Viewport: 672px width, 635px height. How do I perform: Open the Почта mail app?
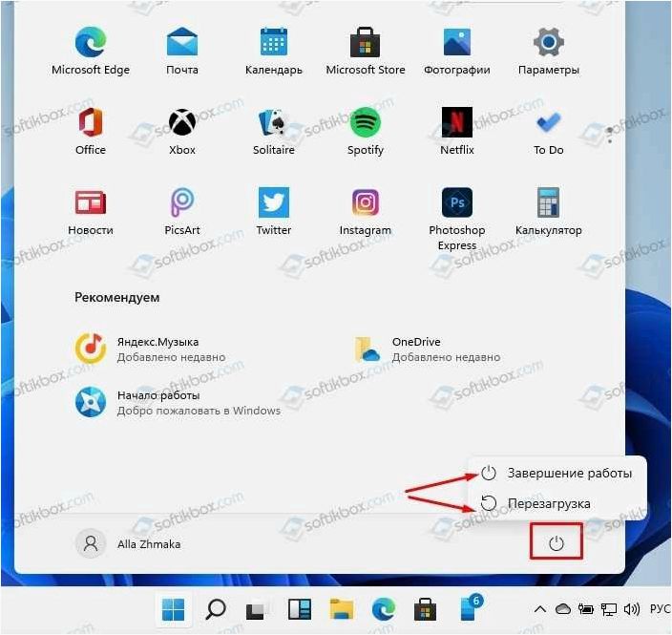tap(182, 51)
